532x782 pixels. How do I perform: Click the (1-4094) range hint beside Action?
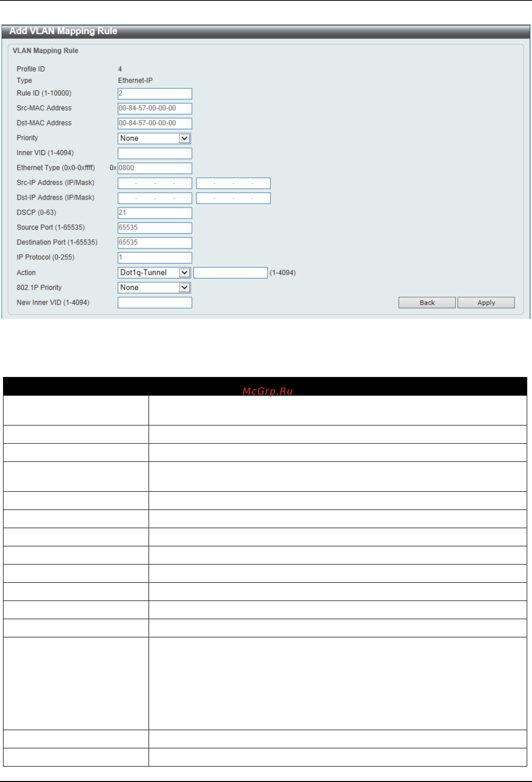[x=282, y=273]
